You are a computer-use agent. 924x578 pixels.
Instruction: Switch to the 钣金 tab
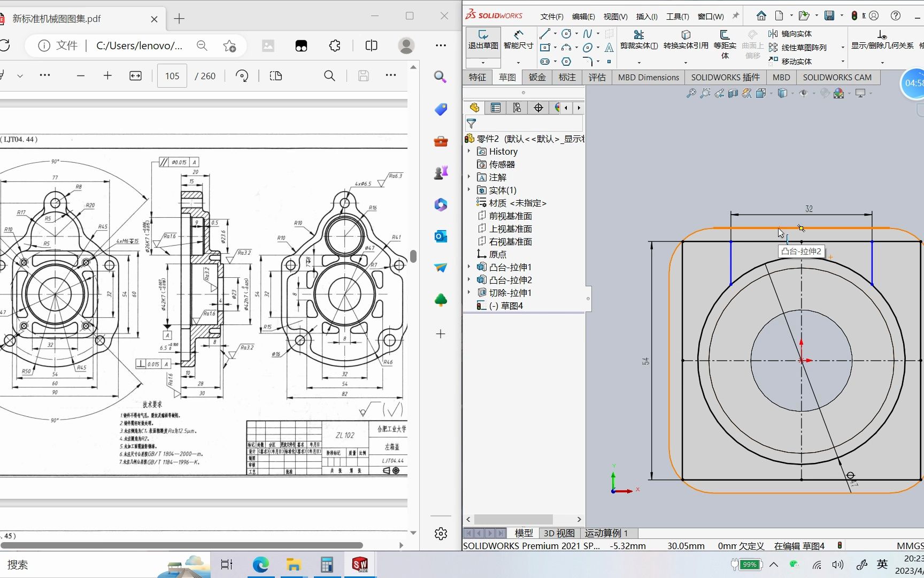tap(537, 78)
